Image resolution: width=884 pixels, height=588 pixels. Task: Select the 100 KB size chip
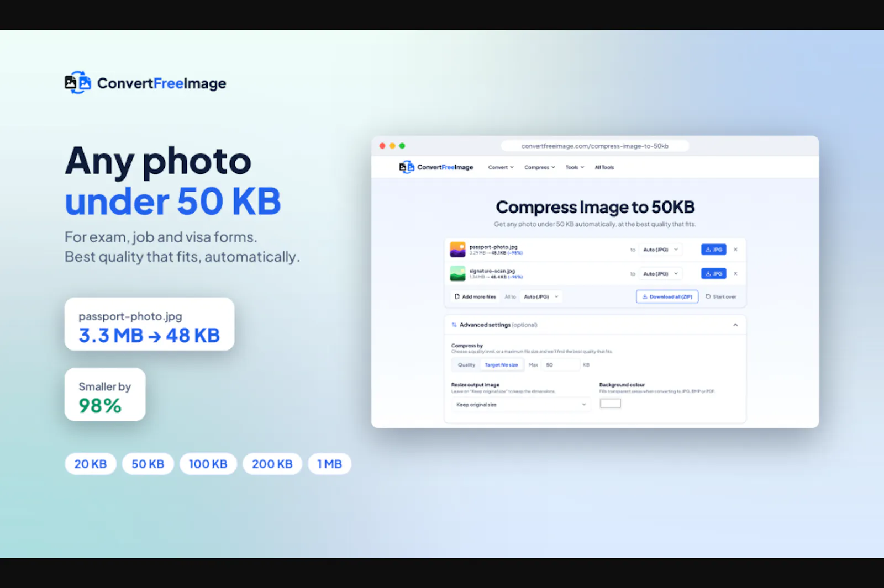tap(208, 464)
